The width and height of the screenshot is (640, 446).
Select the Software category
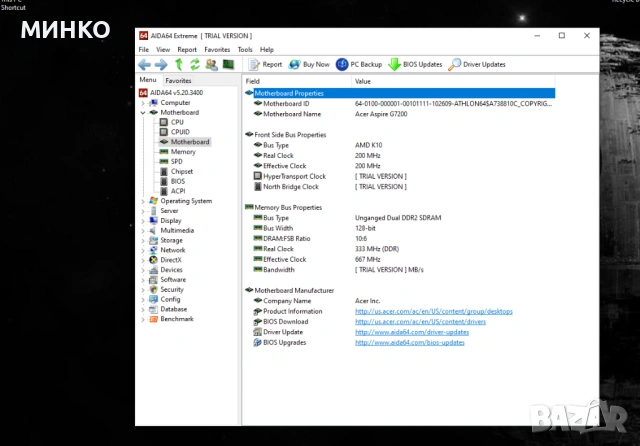point(173,280)
